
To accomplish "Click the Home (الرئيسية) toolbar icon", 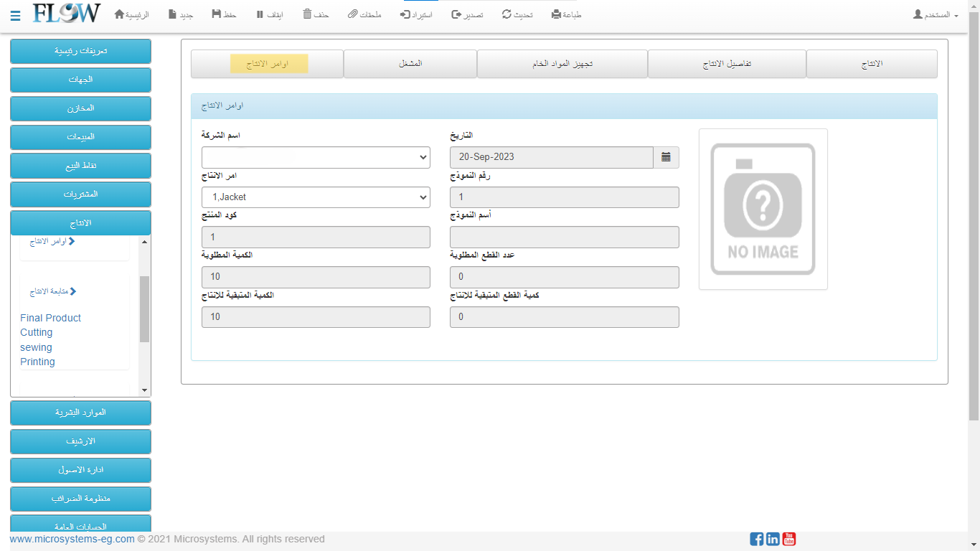I will (x=120, y=14).
